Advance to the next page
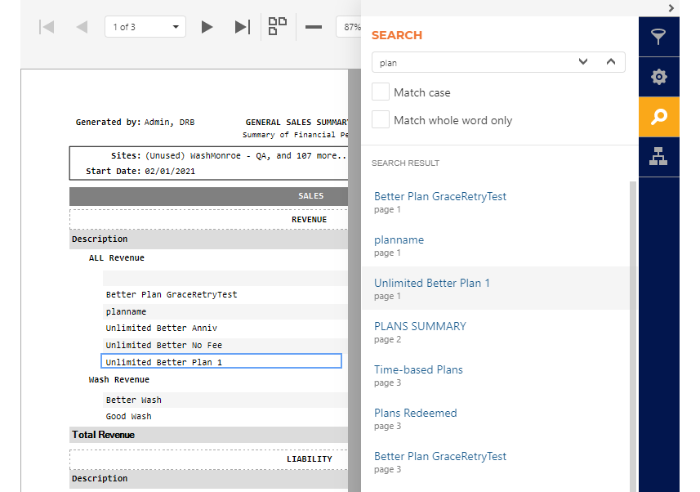Screen dimensions: 700x492 pyautogui.click(x=207, y=27)
